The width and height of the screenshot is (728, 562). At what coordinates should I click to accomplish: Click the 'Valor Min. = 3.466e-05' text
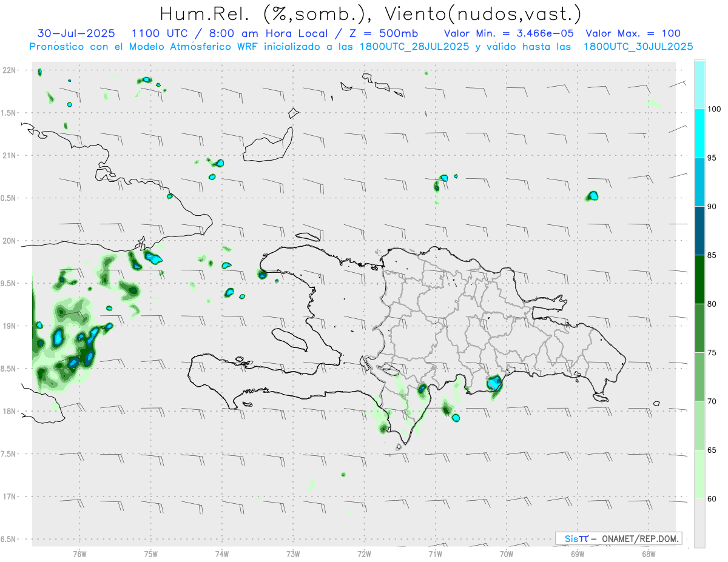509,33
